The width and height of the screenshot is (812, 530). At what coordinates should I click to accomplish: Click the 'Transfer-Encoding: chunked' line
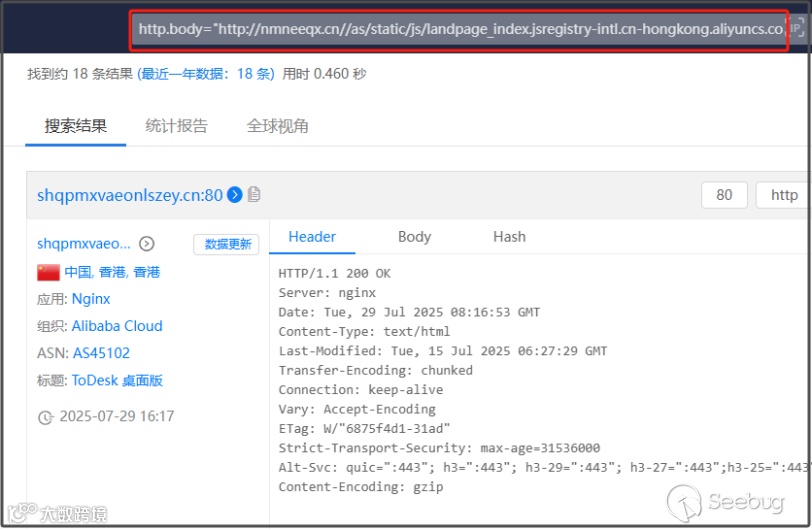(x=375, y=370)
